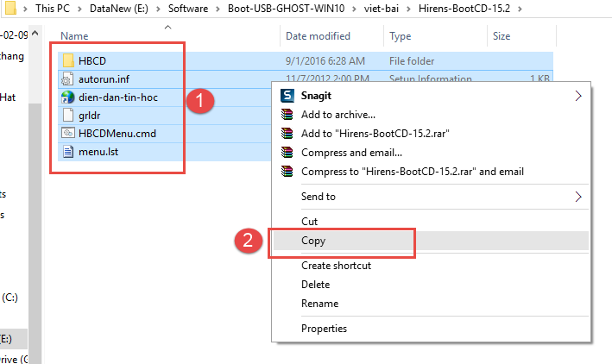The image size is (612, 364).
Task: Click the HBCD folder icon
Action: click(x=69, y=60)
